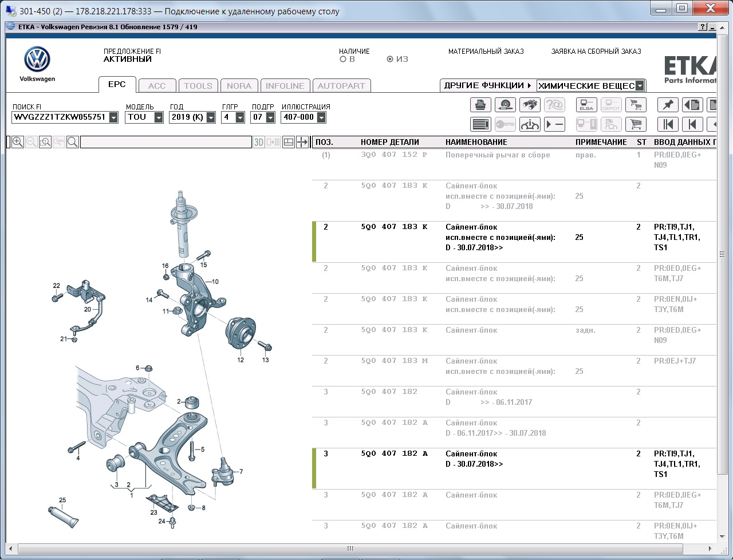Go to previous page icon
This screenshot has height=560, width=733.
click(692, 124)
